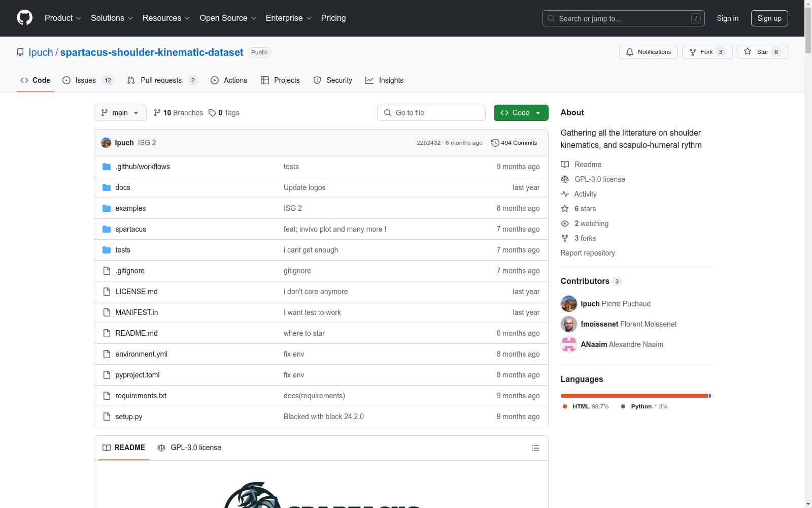812x508 pixels.
Task: Click the LICENSE.md file icon
Action: pos(107,292)
